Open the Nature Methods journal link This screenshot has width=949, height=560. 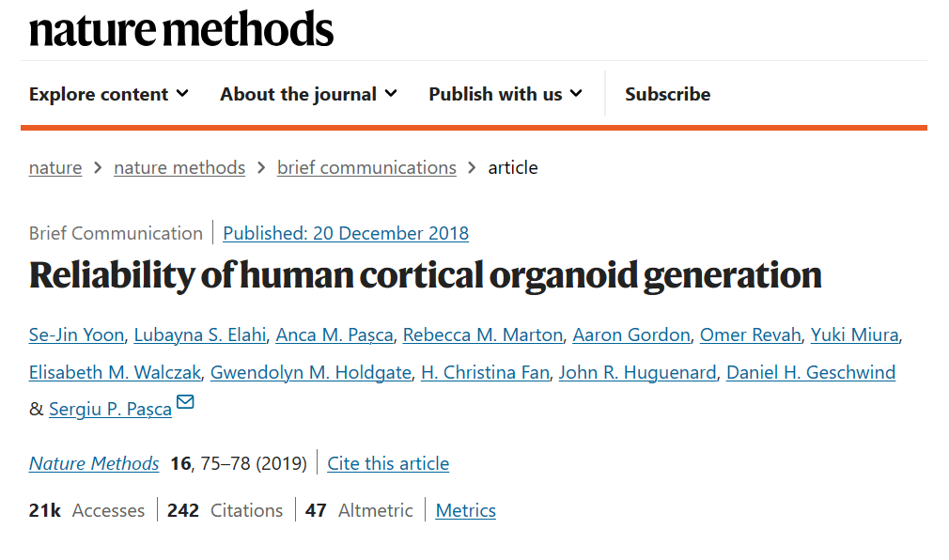pyautogui.click(x=94, y=463)
